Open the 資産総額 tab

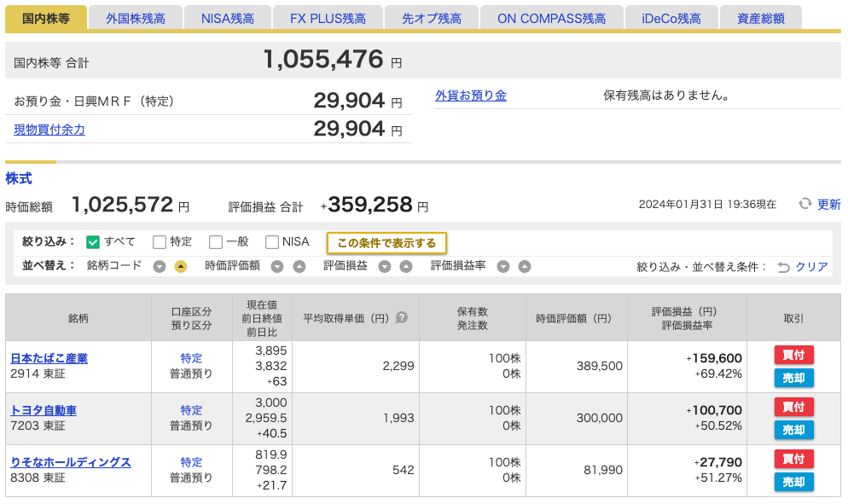[x=761, y=19]
